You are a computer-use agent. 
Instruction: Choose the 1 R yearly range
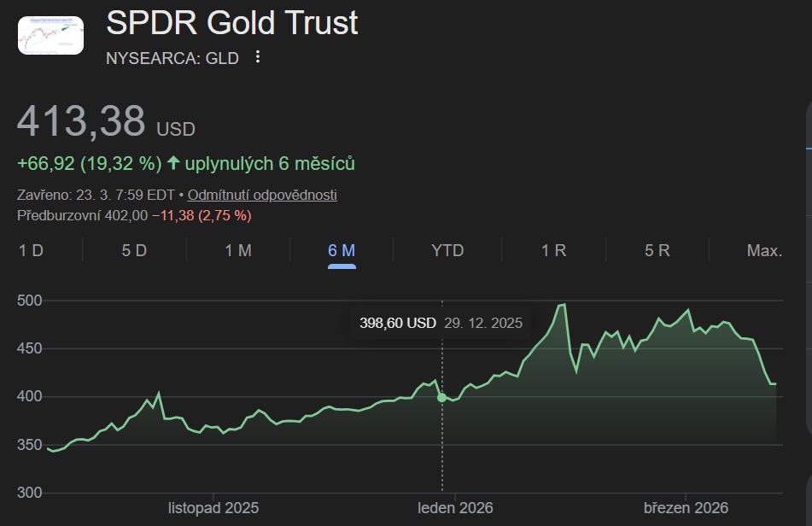(x=553, y=250)
